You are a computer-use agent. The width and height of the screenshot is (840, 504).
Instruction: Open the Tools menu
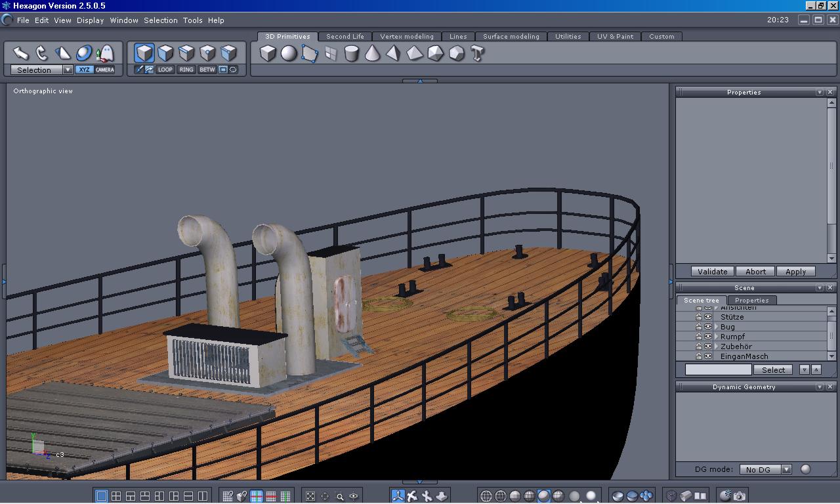tap(192, 20)
